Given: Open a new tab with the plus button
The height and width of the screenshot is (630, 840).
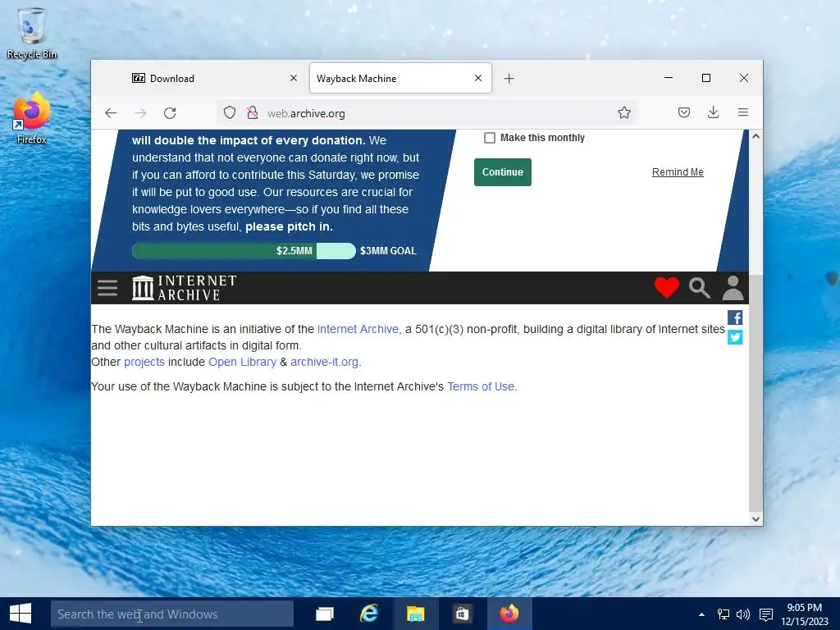Looking at the screenshot, I should [x=509, y=79].
